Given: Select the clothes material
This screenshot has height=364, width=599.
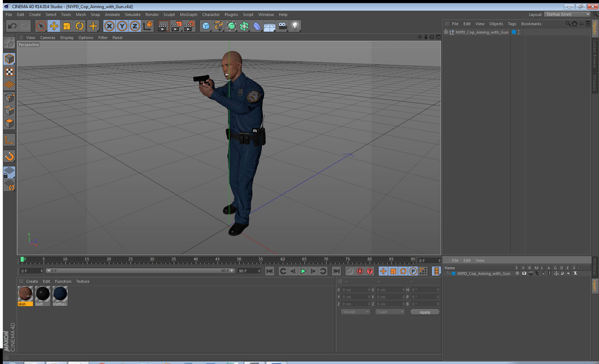Looking at the screenshot, I should [60, 296].
